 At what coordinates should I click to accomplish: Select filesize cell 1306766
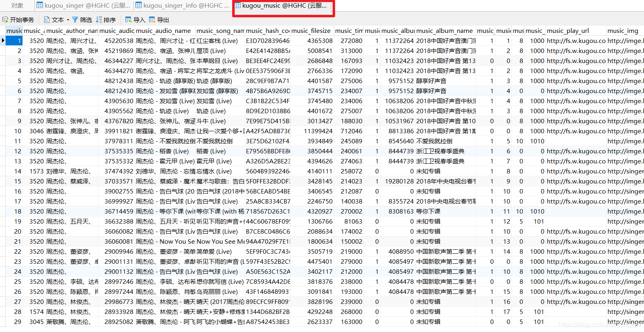pyautogui.click(x=312, y=221)
